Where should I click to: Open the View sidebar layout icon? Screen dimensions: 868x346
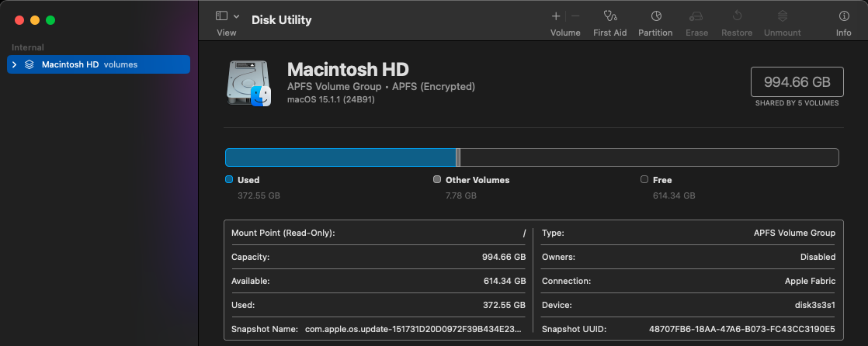[221, 16]
